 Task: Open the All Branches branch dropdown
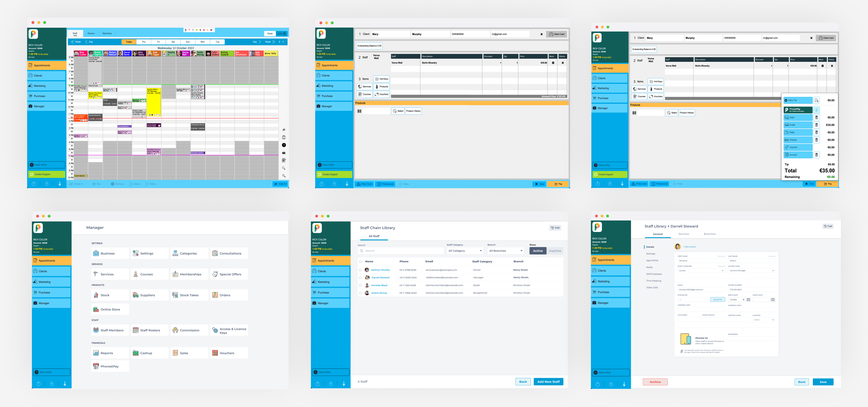[506, 251]
